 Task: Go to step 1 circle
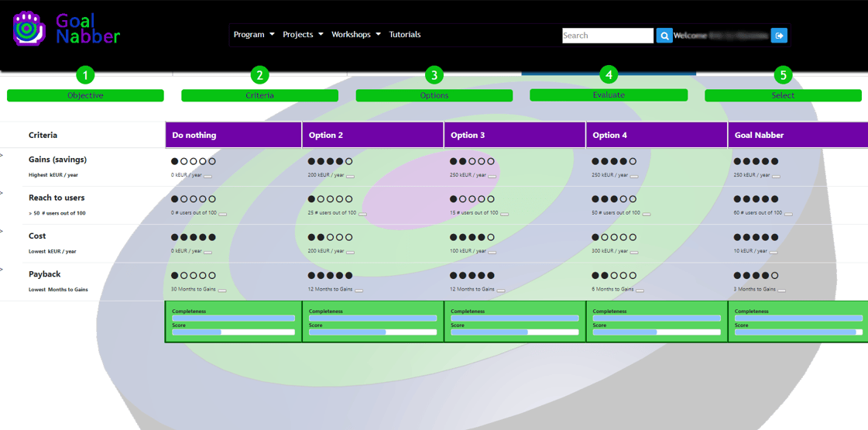point(85,75)
